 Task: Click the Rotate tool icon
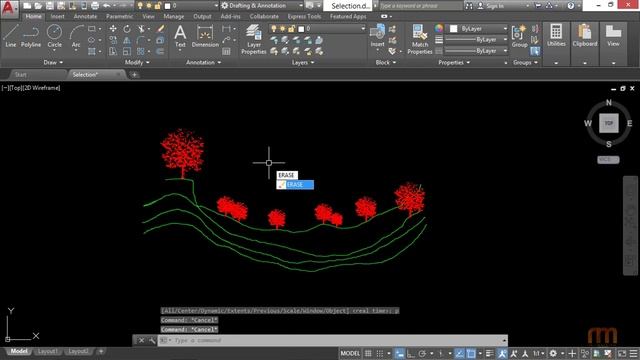point(127,29)
